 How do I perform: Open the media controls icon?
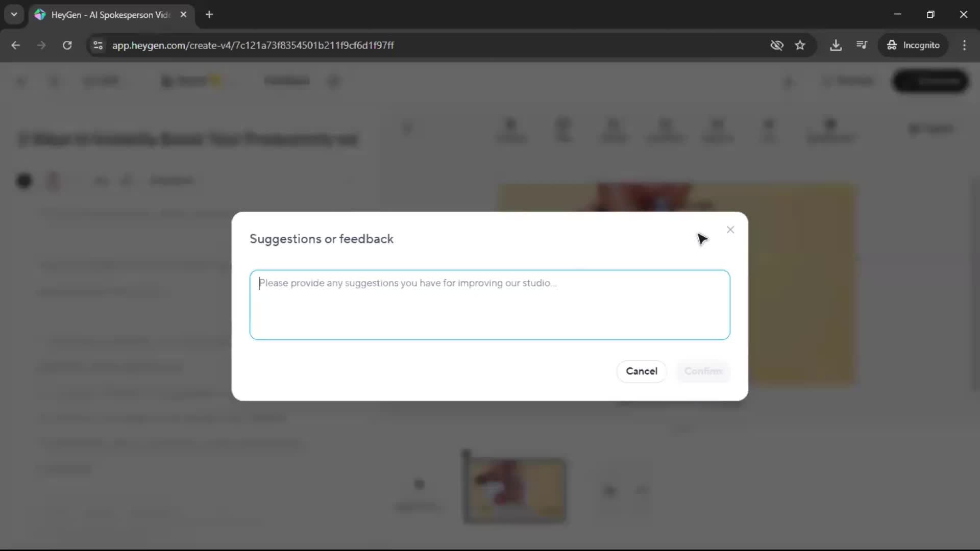tap(862, 45)
